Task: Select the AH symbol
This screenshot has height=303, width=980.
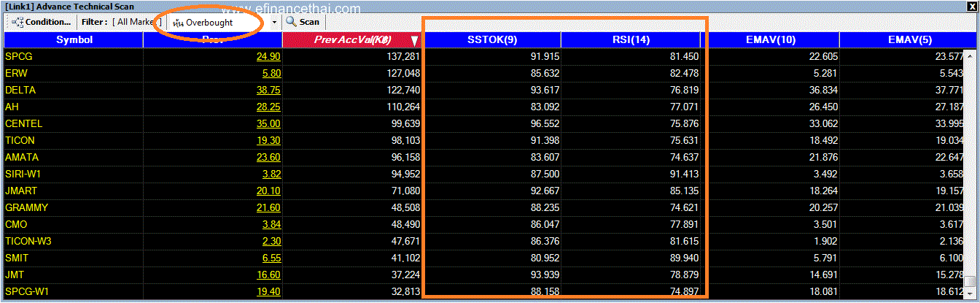Action: (x=12, y=107)
